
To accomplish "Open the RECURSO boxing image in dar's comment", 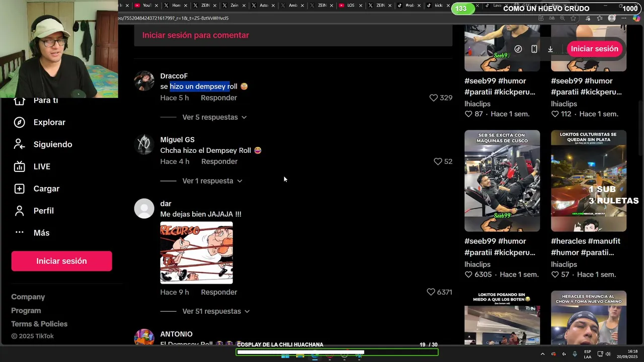I will click(x=196, y=253).
